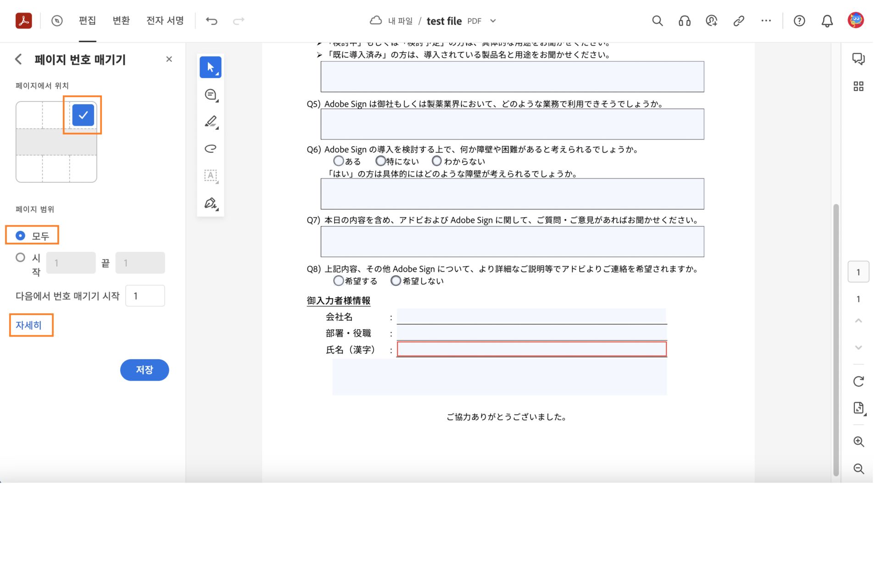
Task: Open the 전자 서명 tab
Action: point(165,21)
